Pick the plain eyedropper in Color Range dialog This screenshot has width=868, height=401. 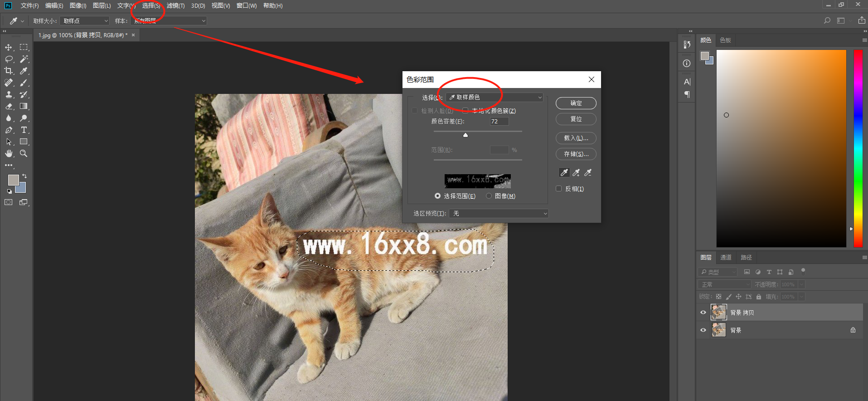tap(564, 172)
